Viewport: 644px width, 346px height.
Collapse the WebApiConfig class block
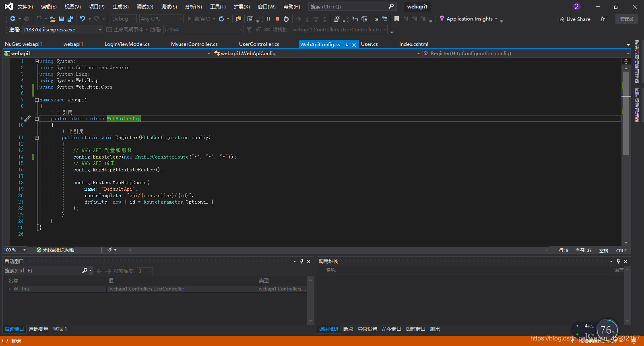pyautogui.click(x=37, y=119)
